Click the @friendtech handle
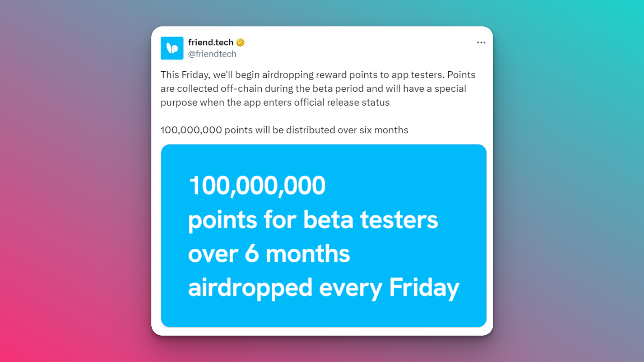Image resolution: width=644 pixels, height=362 pixels. coord(213,54)
